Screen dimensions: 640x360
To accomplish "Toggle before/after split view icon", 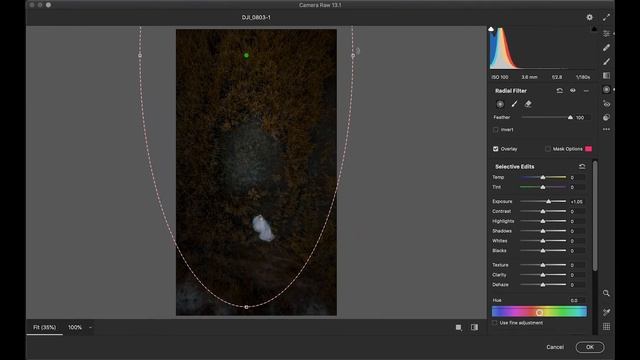I will (x=474, y=327).
